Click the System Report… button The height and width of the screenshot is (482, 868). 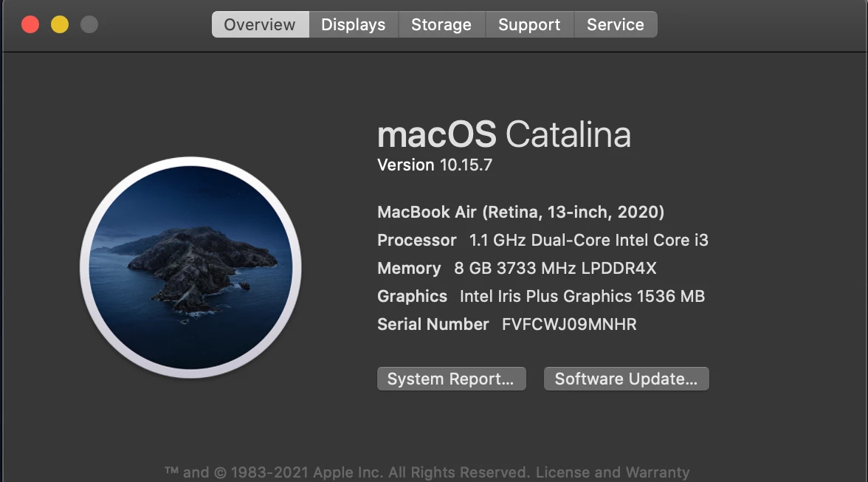pyautogui.click(x=451, y=379)
